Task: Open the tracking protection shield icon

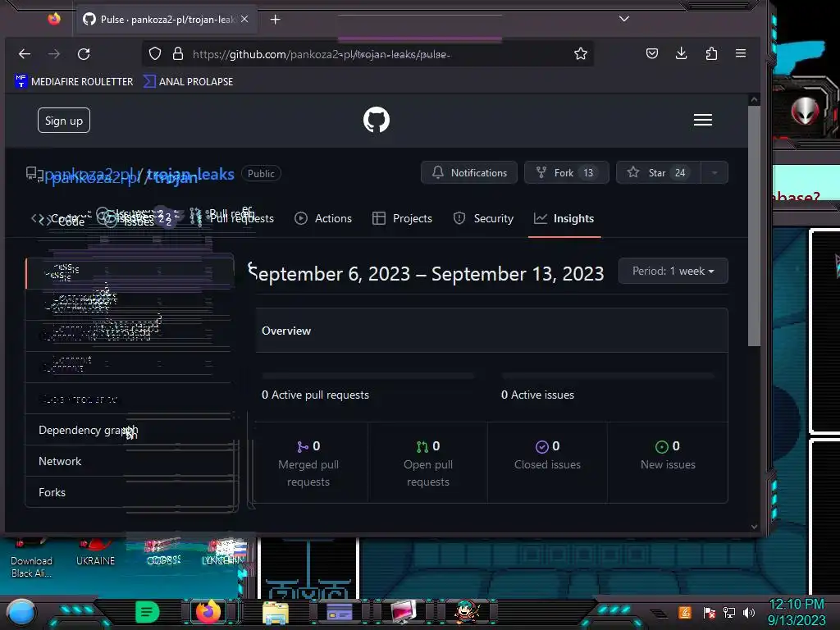Action: pos(155,53)
